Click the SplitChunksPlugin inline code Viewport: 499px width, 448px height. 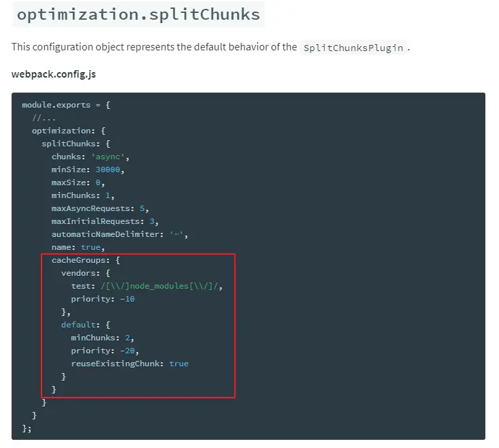pos(353,48)
